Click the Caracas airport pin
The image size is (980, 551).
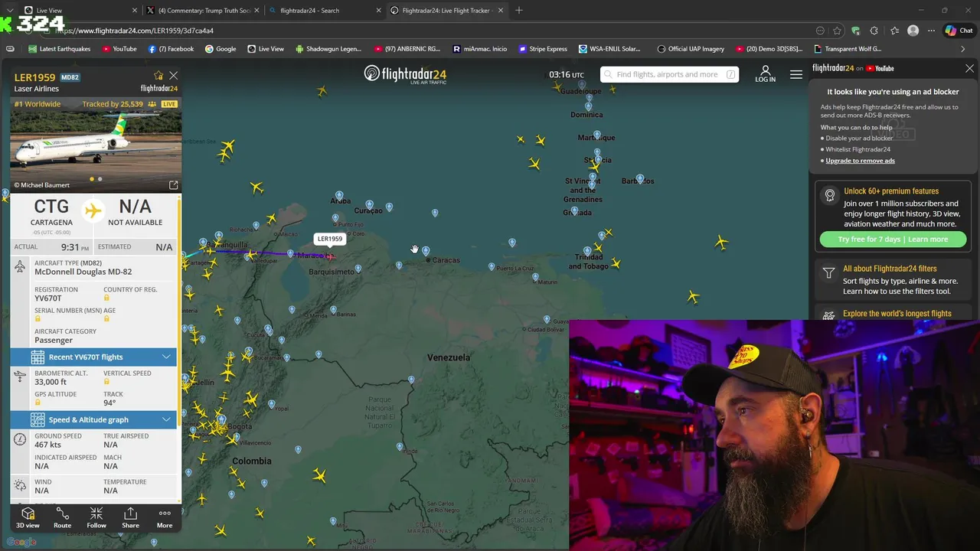(x=426, y=250)
